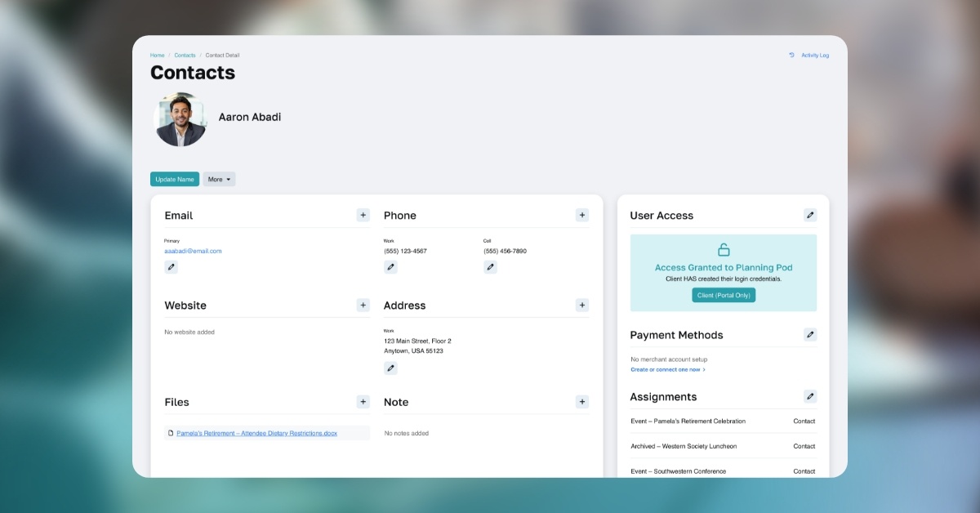
Task: Open the More dropdown menu
Action: tap(219, 179)
